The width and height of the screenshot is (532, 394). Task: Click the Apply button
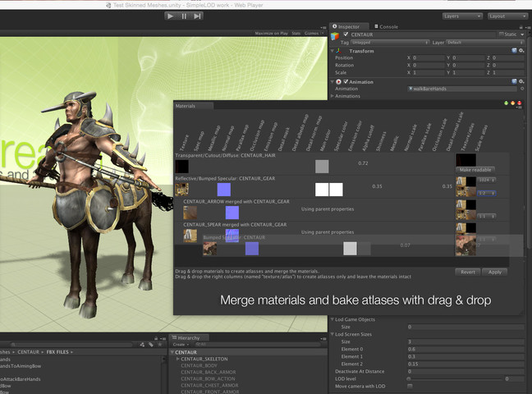point(495,272)
